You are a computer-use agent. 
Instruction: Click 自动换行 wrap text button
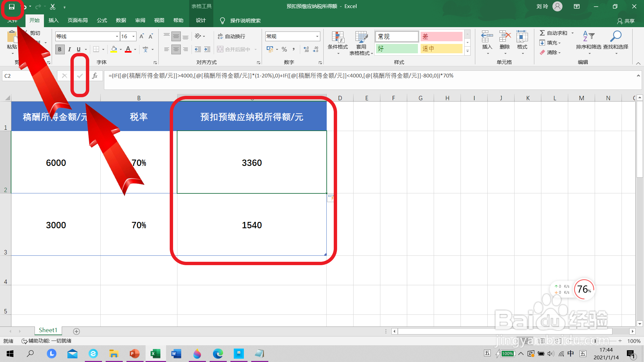[231, 36]
